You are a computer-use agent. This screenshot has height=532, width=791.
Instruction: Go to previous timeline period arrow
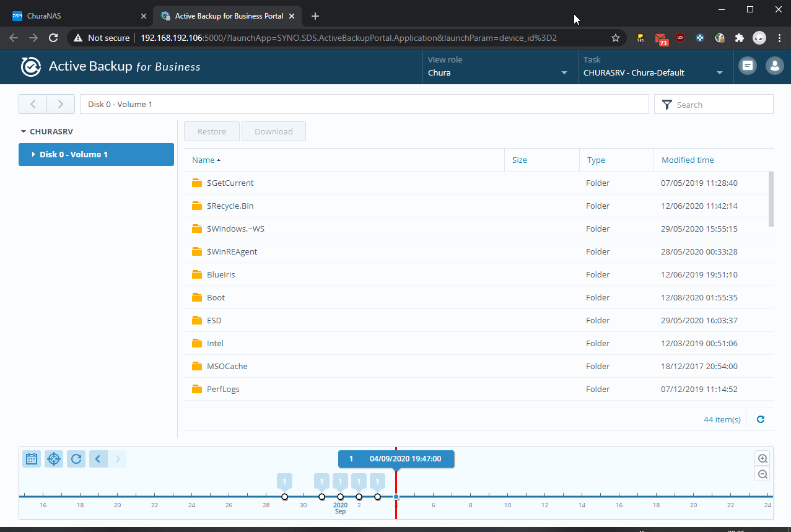click(x=98, y=459)
